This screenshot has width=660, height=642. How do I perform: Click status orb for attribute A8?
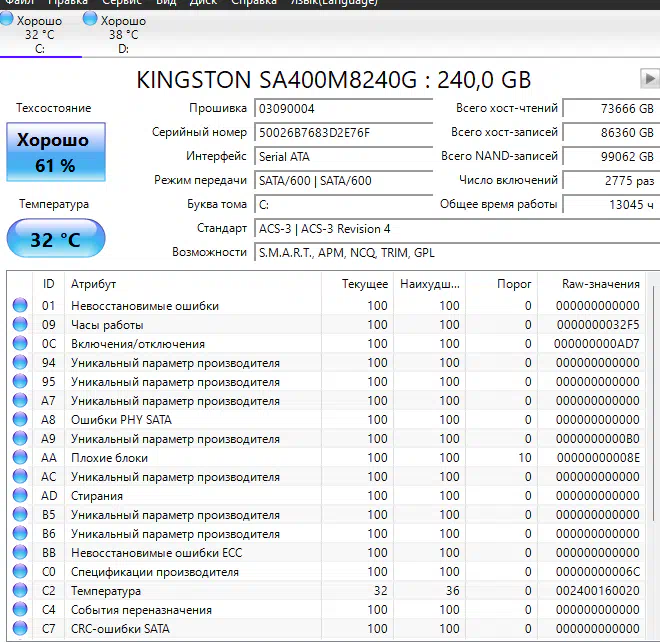[20, 419]
